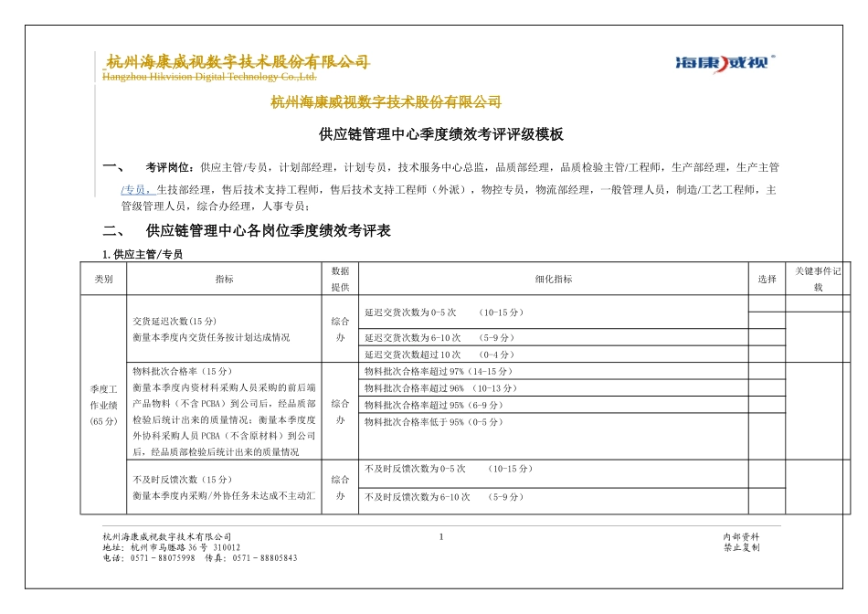Viewport: 868px width, 614px height.
Task: Click the '不及时反馈次数（15分）' indicator text
Action: 182,480
